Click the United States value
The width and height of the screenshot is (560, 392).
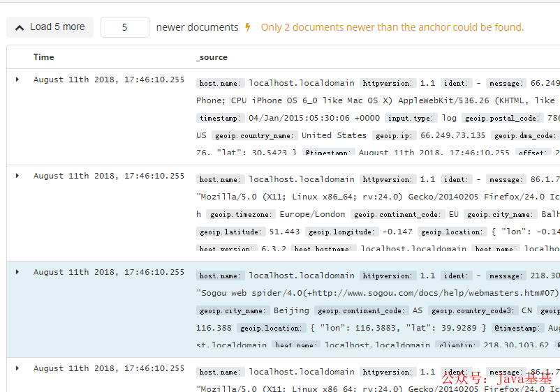point(334,135)
